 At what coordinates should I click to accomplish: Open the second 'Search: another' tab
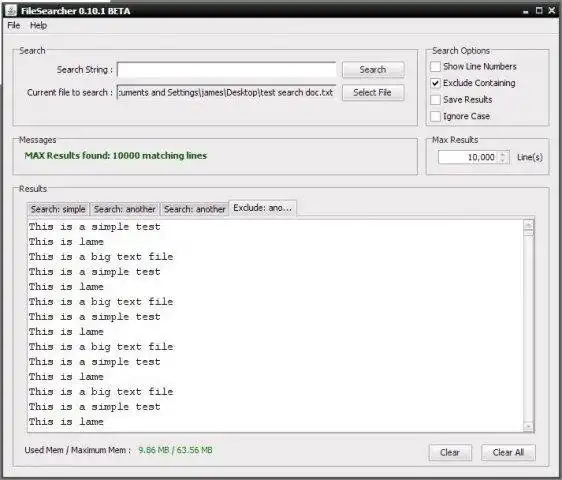click(x=195, y=209)
